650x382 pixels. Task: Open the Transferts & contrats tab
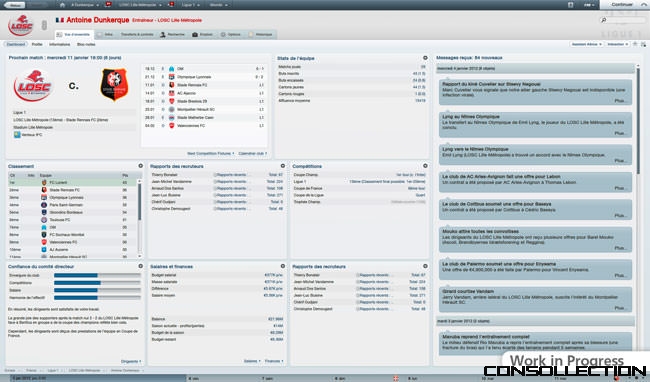pyautogui.click(x=137, y=34)
